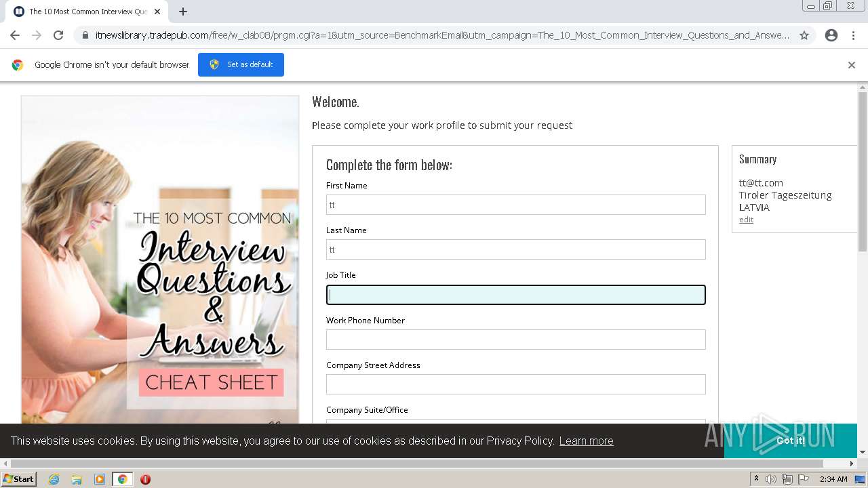Viewport: 868px width, 488px height.
Task: Open a new browser tab
Action: pos(183,12)
